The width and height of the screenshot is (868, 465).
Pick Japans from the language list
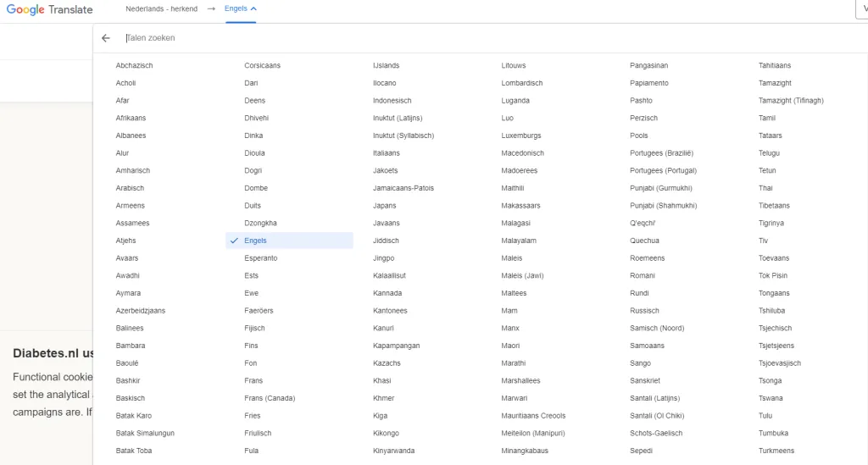pos(385,206)
